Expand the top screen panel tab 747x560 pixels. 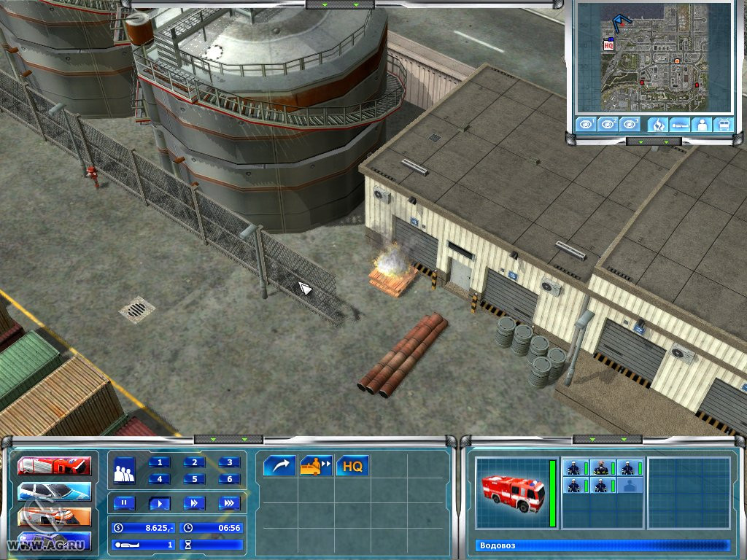pyautogui.click(x=340, y=5)
